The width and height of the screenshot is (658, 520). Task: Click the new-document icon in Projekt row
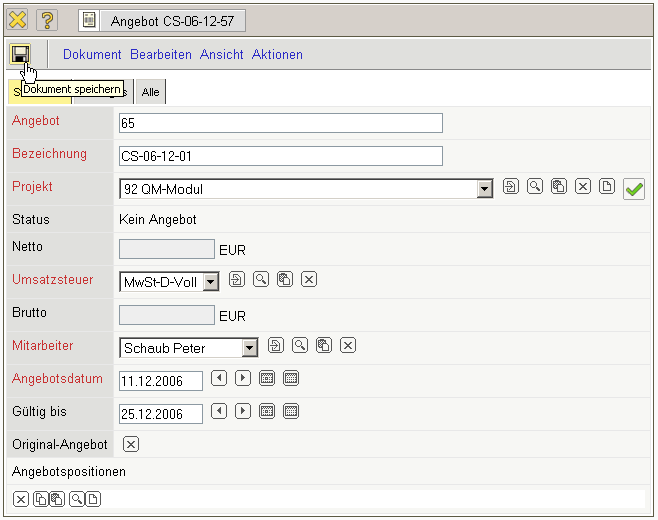tap(607, 187)
